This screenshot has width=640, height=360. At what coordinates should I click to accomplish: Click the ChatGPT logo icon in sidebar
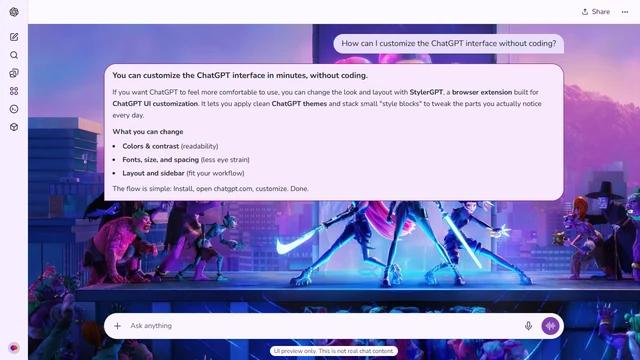tap(14, 12)
